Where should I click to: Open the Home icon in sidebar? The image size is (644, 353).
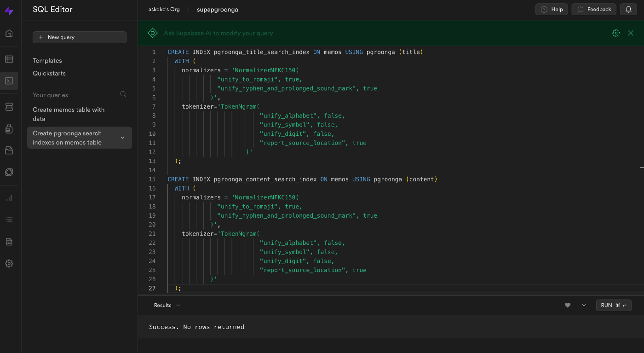coord(9,33)
